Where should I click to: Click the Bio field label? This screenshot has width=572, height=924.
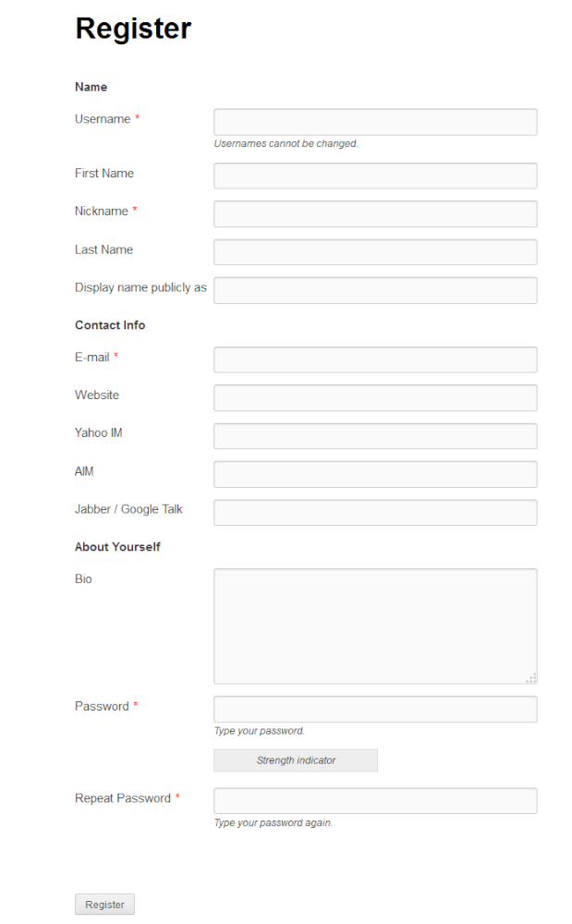(83, 579)
